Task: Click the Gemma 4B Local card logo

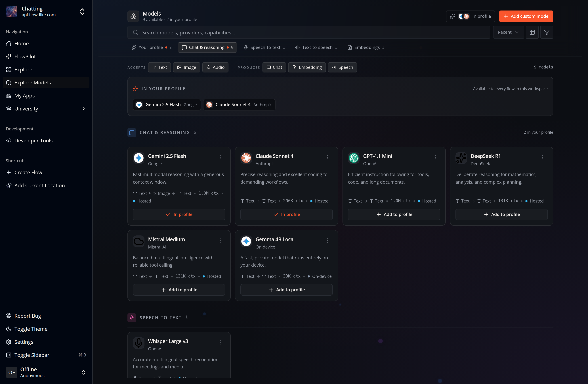Action: click(246, 241)
